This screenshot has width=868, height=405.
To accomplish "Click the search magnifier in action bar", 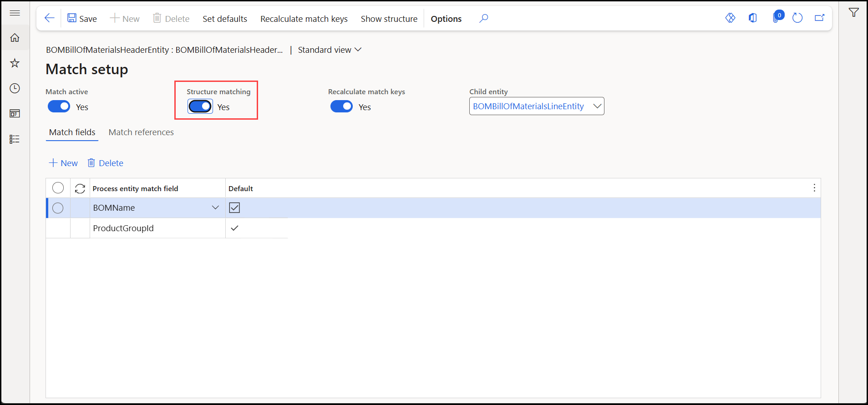I will pyautogui.click(x=484, y=18).
